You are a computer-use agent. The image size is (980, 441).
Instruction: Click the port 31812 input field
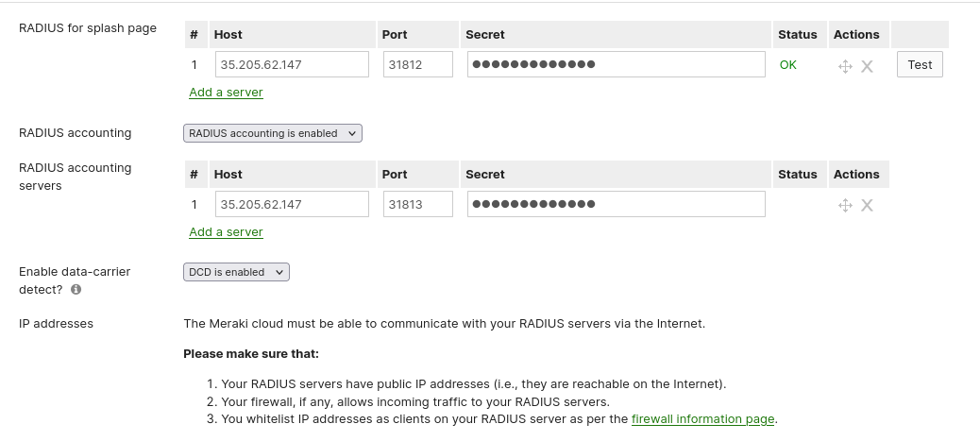point(417,65)
